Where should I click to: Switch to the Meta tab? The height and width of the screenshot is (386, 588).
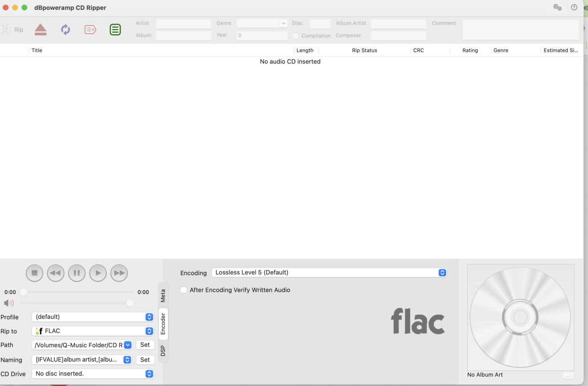[x=163, y=295]
